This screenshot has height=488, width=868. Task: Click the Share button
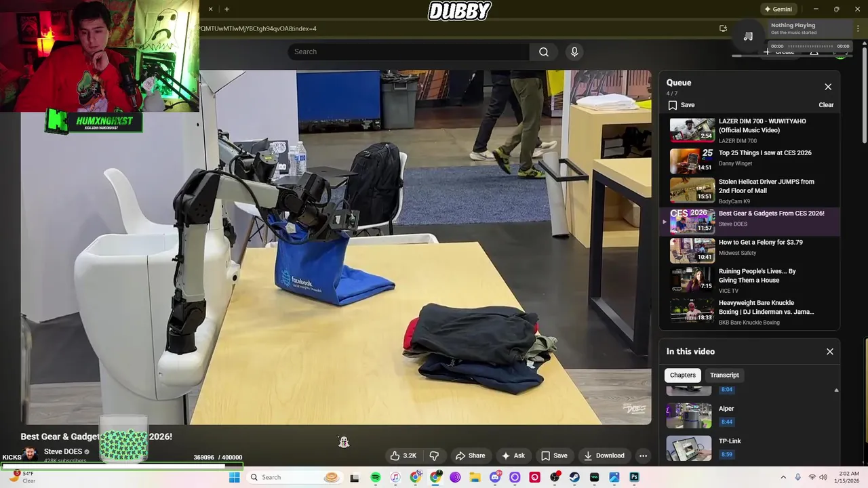pyautogui.click(x=470, y=455)
